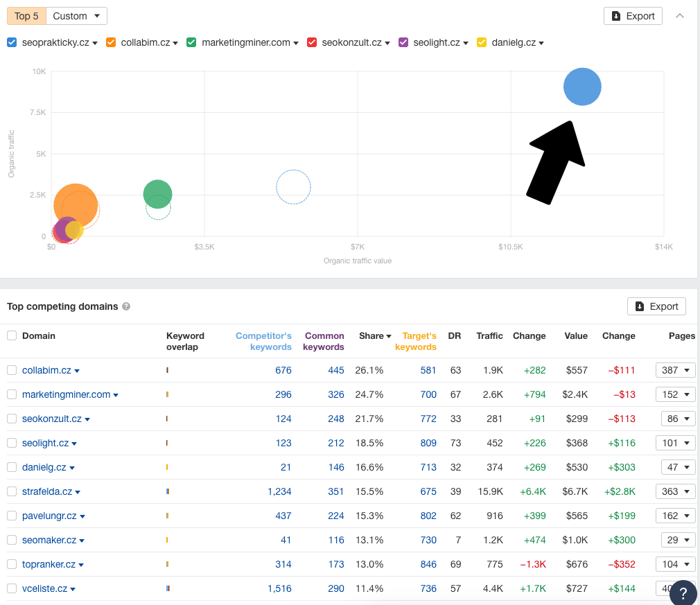Select the Top 5 tab

[x=26, y=16]
